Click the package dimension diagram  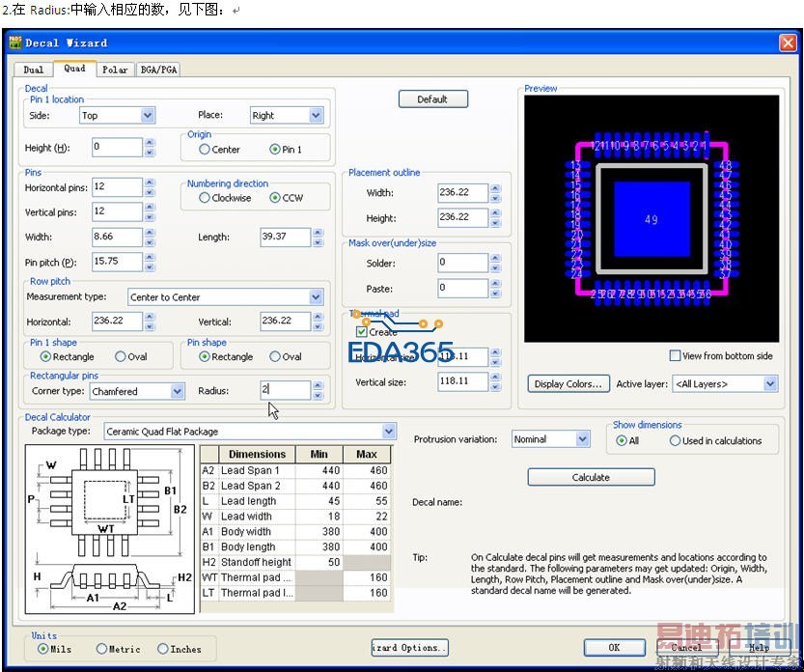[x=110, y=529]
